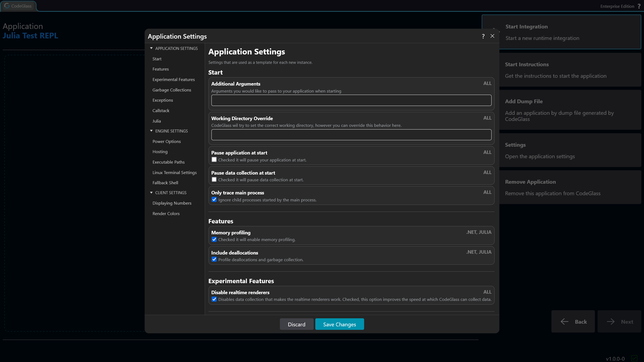This screenshot has height=362, width=644.
Task: Go to Experimental Features settings
Action: (174, 79)
